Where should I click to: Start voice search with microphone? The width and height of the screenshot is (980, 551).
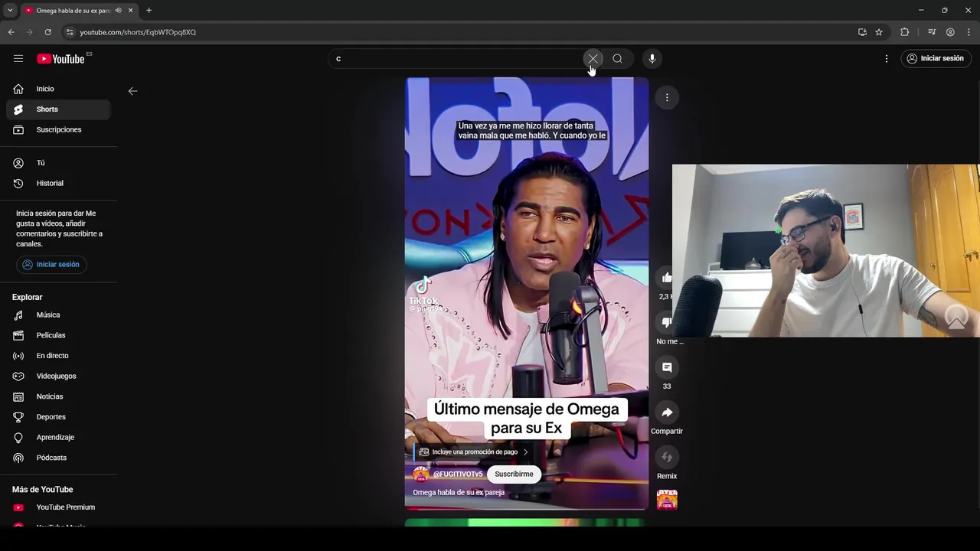click(x=652, y=58)
